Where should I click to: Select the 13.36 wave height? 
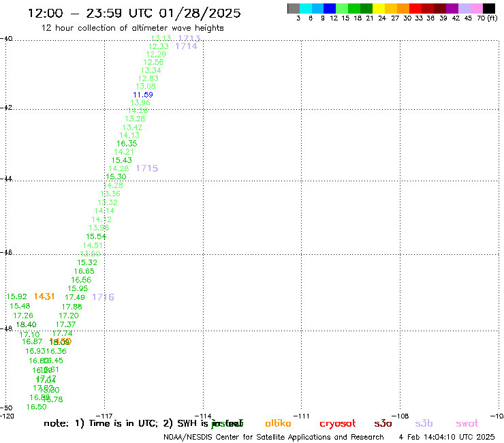pos(110,194)
